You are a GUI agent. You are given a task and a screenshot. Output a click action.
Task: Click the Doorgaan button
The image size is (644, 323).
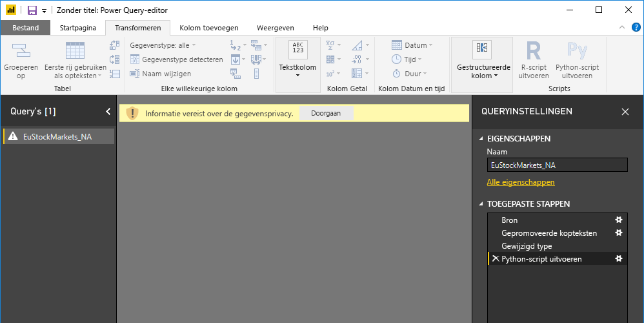pyautogui.click(x=326, y=114)
